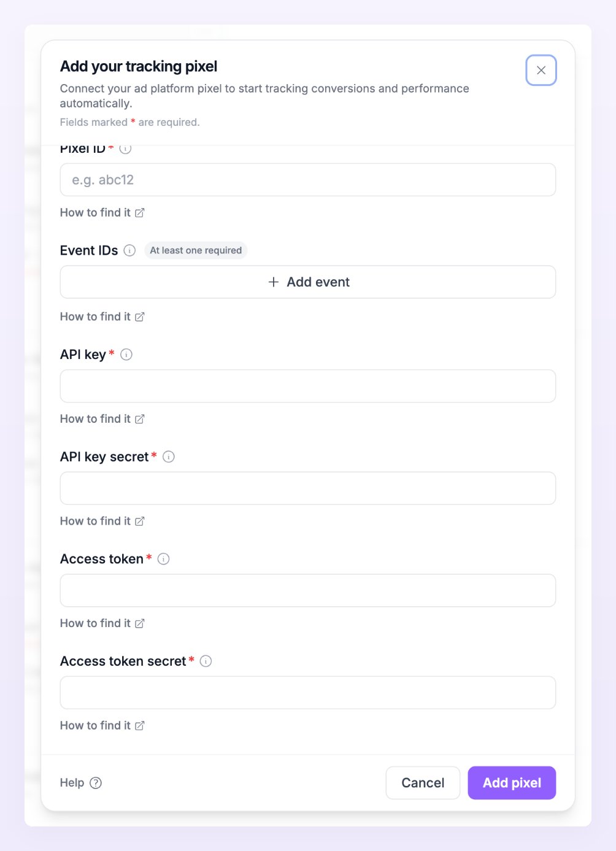Image resolution: width=616 pixels, height=851 pixels.
Task: Close the tracking pixel dialog
Action: coord(541,71)
